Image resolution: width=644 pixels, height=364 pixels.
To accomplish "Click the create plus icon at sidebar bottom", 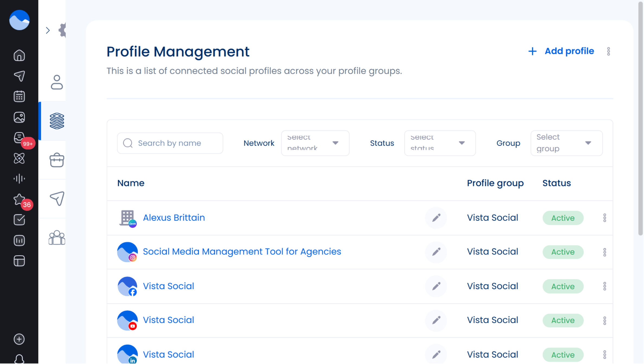I will [19, 339].
